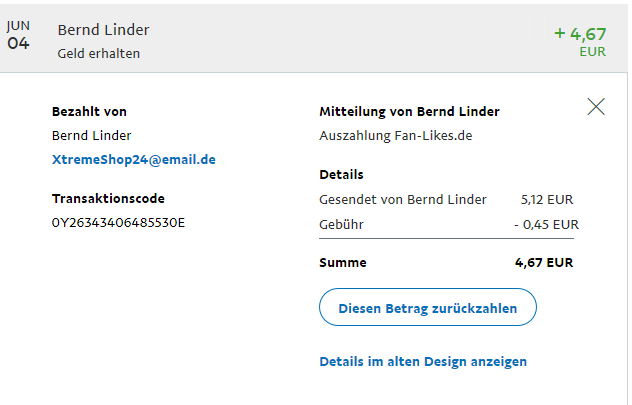The height and width of the screenshot is (405, 632).
Task: Click the 'Transaktionscode' heading
Action: tap(108, 198)
